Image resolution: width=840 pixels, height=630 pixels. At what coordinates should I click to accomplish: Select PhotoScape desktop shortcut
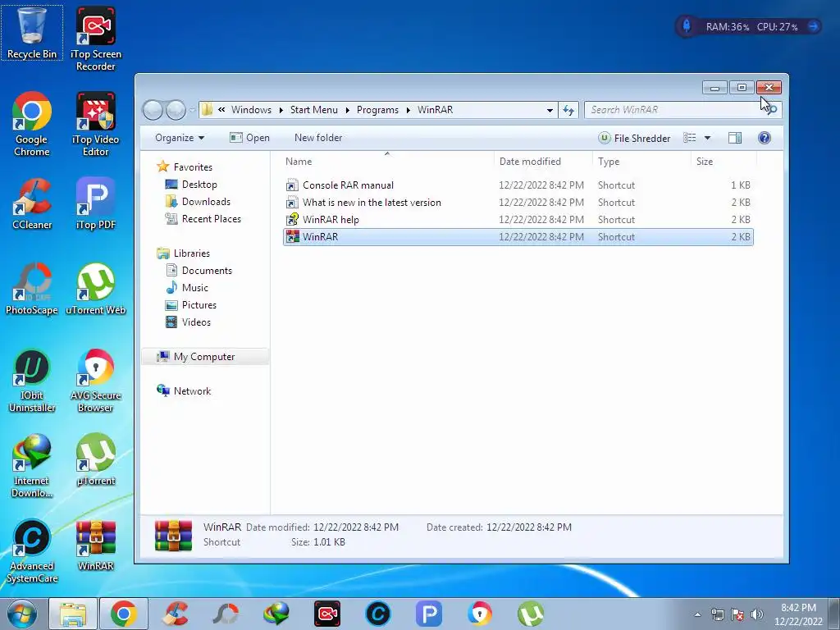32,290
